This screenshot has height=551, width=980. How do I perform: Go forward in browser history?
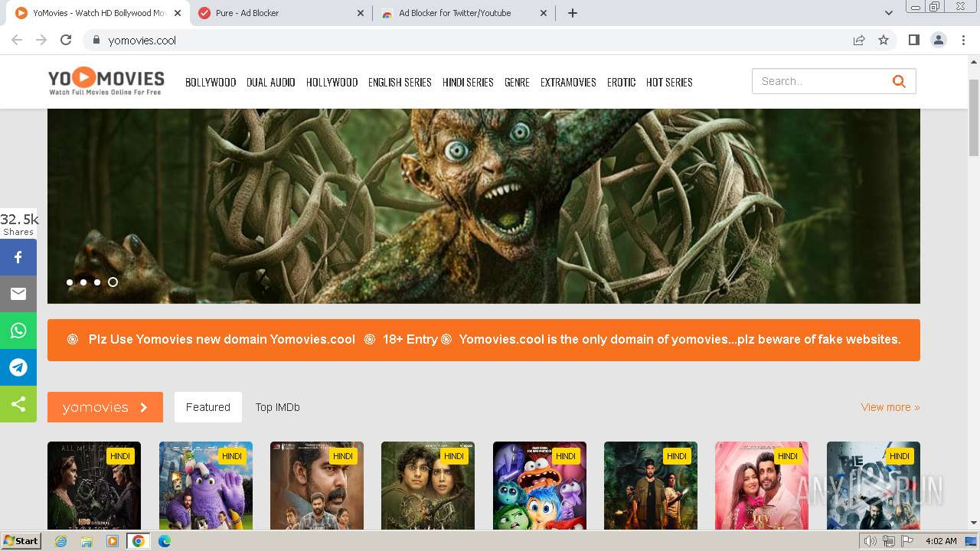point(41,40)
